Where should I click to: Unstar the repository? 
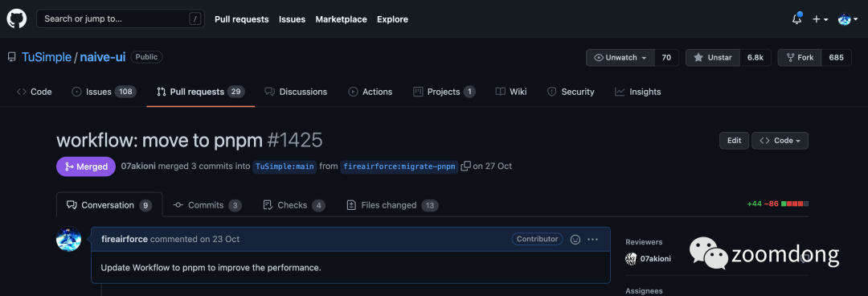[x=713, y=58]
